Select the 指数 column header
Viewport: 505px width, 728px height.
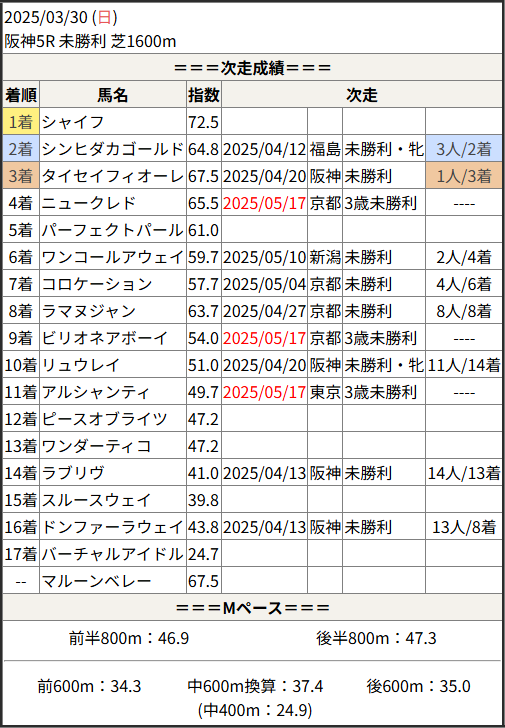204,95
